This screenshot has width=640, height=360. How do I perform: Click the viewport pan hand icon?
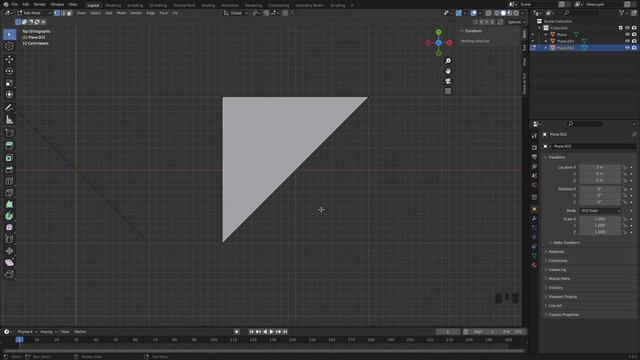448,71
